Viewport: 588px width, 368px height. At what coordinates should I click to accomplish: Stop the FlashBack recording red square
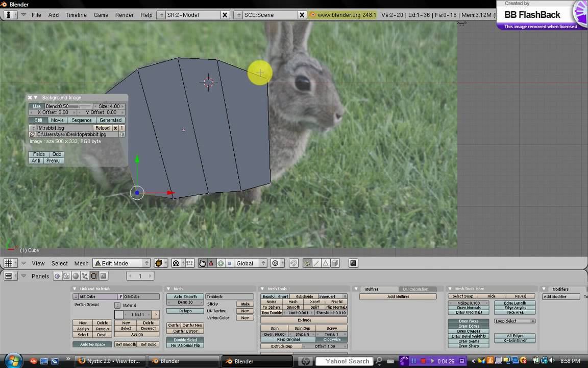[x=423, y=361]
